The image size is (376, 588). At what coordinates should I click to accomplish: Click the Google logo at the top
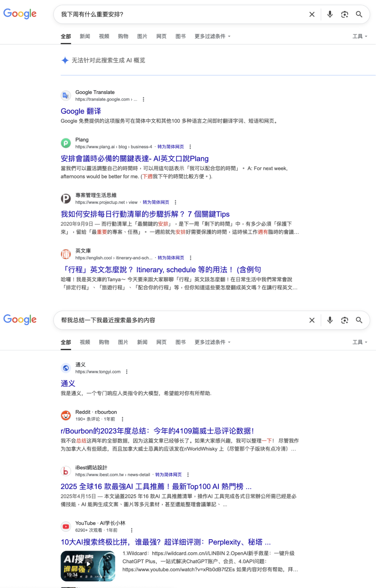click(x=20, y=14)
